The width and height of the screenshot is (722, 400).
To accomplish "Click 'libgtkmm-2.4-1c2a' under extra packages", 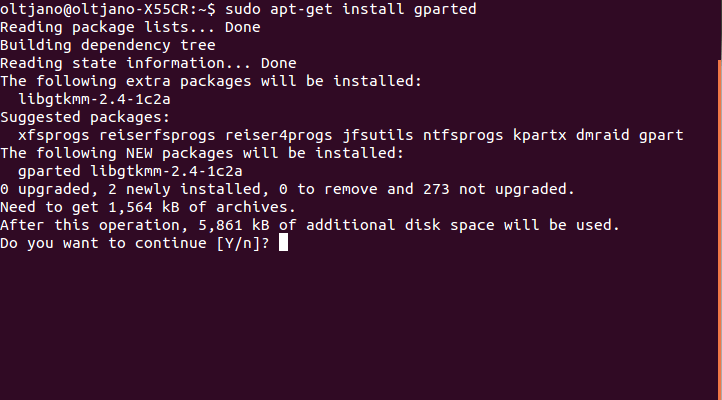I will (x=94, y=99).
